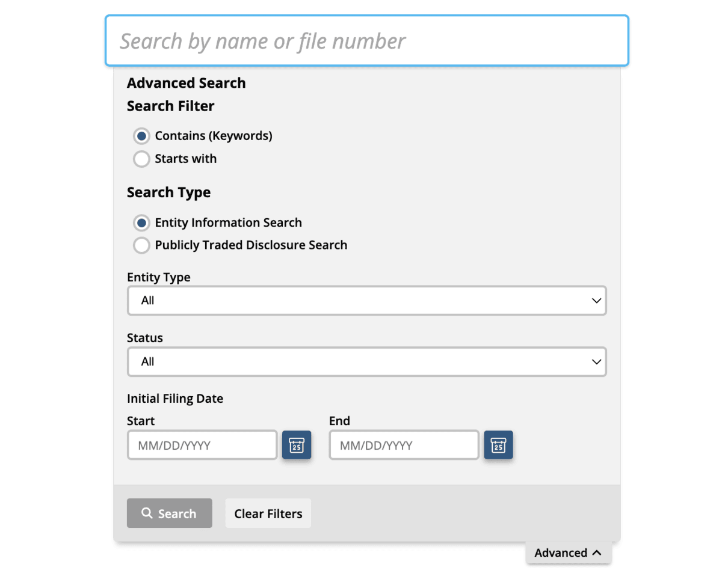Select the Starts with radio button
722x588 pixels.
tap(141, 159)
